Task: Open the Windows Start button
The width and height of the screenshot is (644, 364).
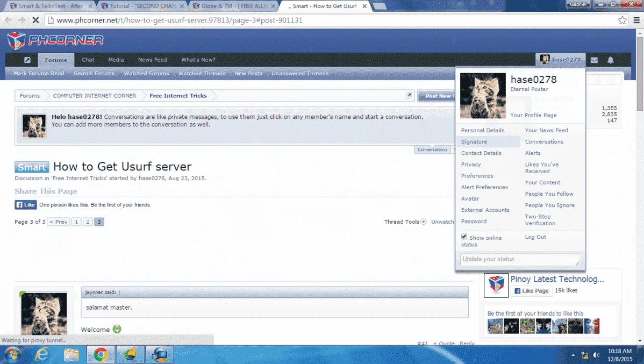Action: coord(12,354)
